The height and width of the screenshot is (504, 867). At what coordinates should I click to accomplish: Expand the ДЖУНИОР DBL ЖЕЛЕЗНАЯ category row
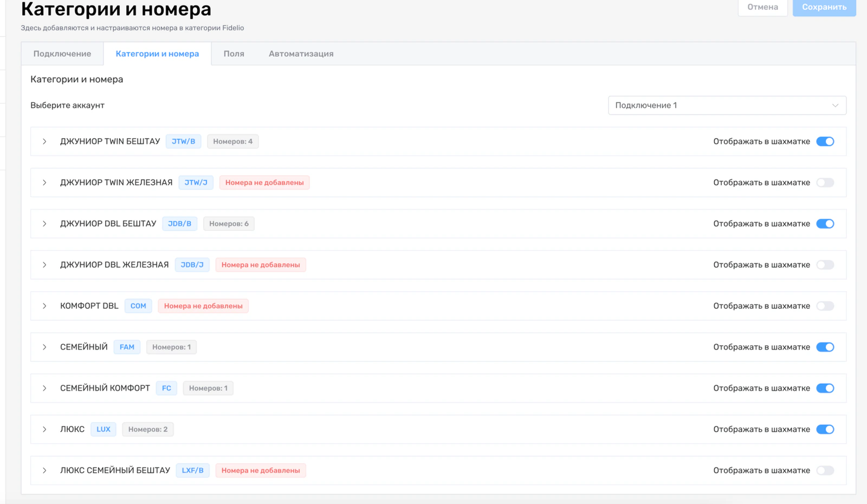coord(44,265)
